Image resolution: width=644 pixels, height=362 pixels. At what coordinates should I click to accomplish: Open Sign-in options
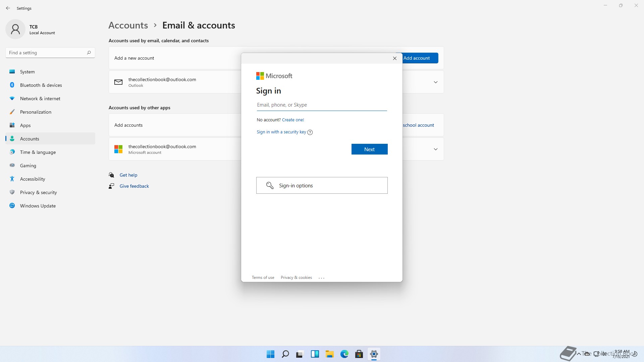pos(322,185)
